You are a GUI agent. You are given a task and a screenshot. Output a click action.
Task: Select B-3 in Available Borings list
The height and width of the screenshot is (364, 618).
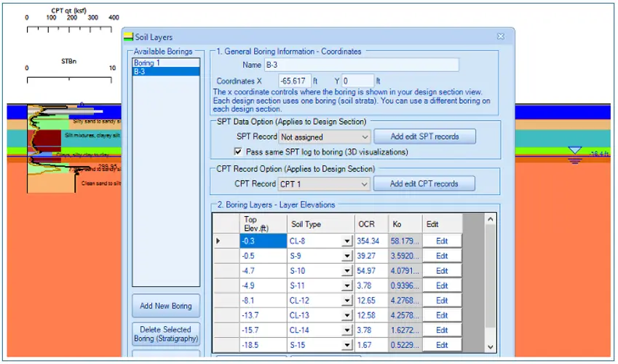(x=166, y=71)
